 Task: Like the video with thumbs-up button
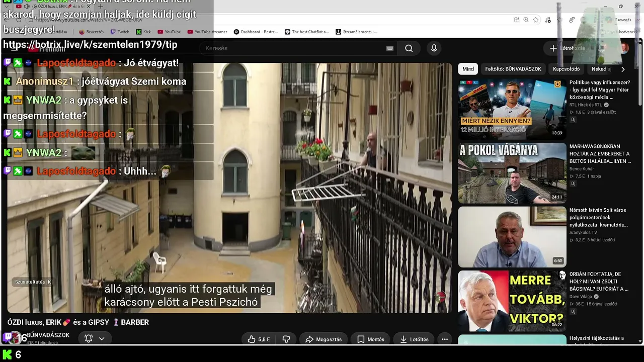259,339
